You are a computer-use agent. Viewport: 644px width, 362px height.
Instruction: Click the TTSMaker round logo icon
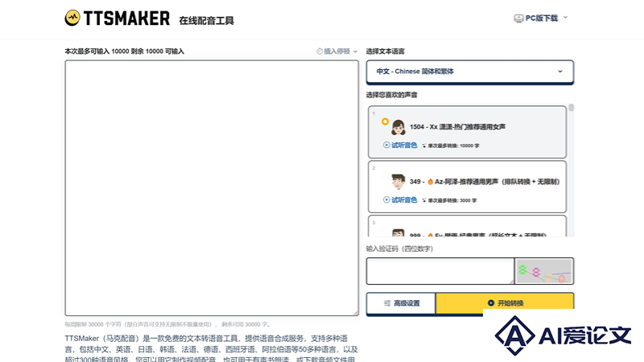[x=72, y=18]
